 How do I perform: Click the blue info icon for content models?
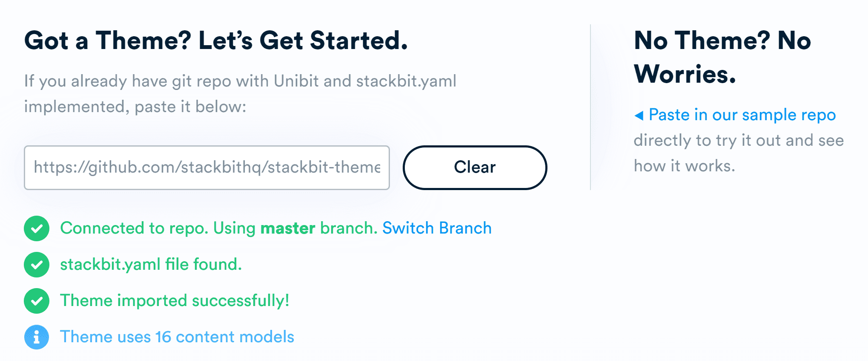pyautogui.click(x=37, y=337)
